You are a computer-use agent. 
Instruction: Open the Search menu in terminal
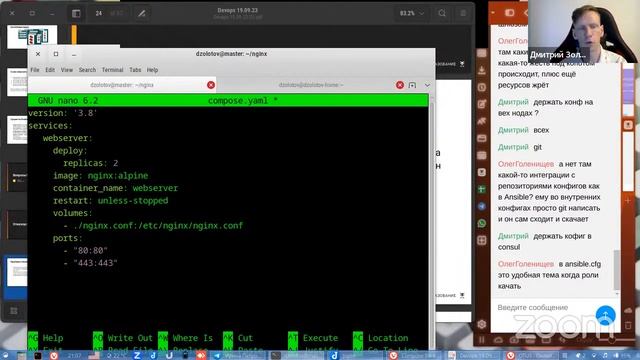click(87, 70)
